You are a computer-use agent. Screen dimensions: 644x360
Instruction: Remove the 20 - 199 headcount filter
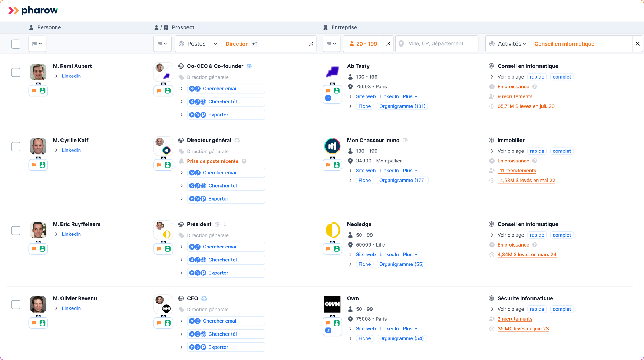point(388,44)
